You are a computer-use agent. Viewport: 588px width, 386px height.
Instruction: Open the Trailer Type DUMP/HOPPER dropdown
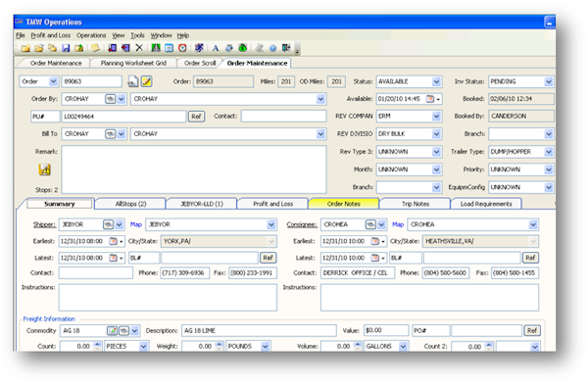549,152
